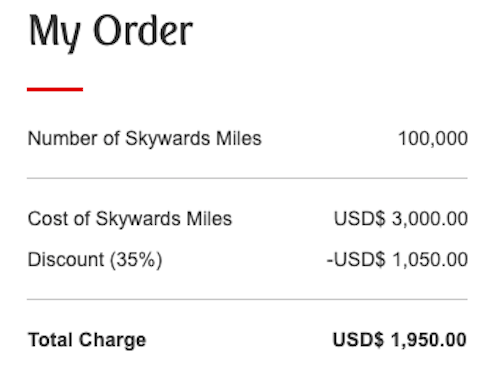Select the Cost of Skywards Miles label
500x379 pixels.
pyautogui.click(x=130, y=219)
